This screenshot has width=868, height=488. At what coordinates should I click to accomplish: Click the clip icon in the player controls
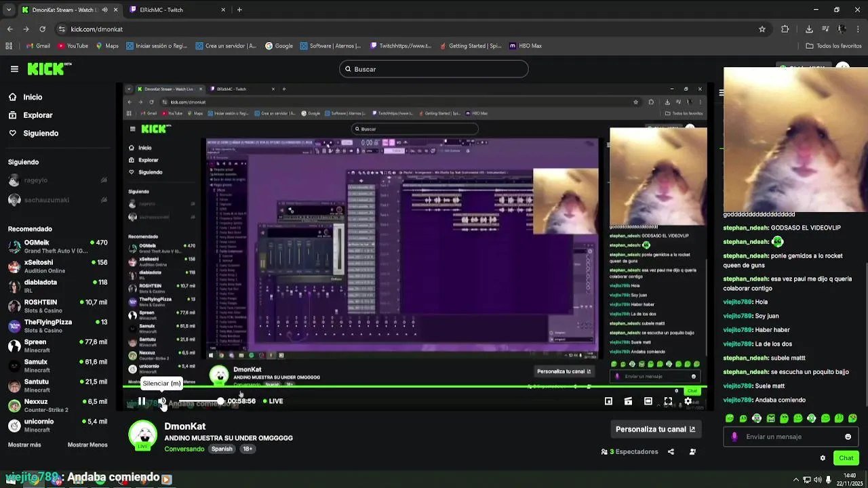pyautogui.click(x=629, y=401)
